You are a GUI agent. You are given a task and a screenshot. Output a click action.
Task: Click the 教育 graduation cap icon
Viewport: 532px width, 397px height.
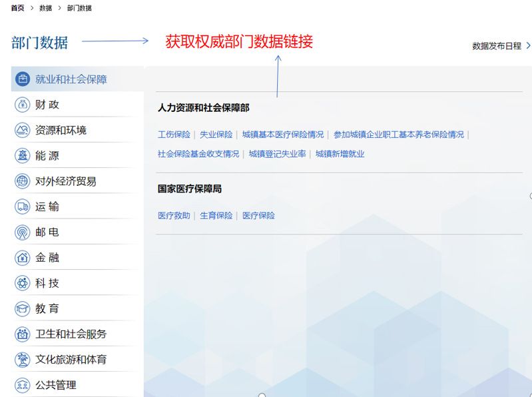[23, 308]
